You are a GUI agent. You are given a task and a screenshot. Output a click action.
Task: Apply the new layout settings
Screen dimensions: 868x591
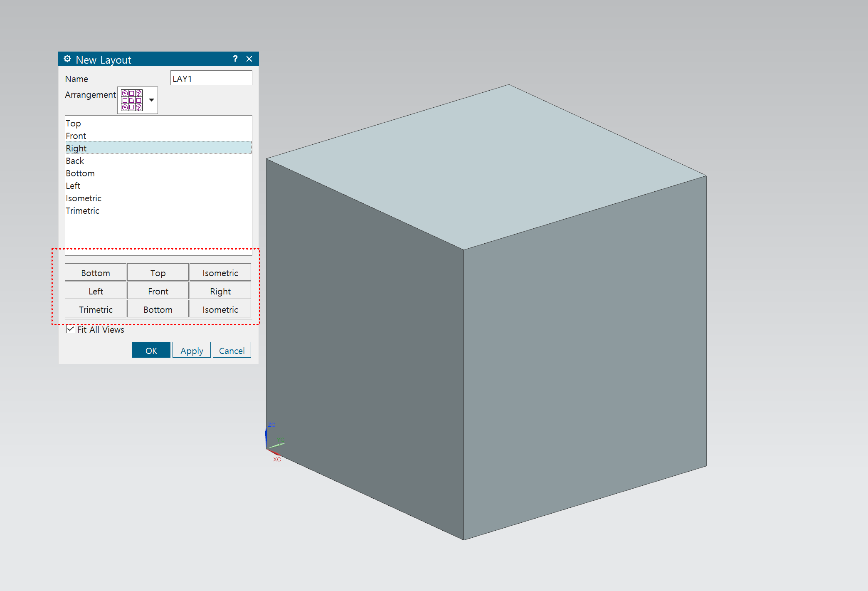(x=192, y=350)
